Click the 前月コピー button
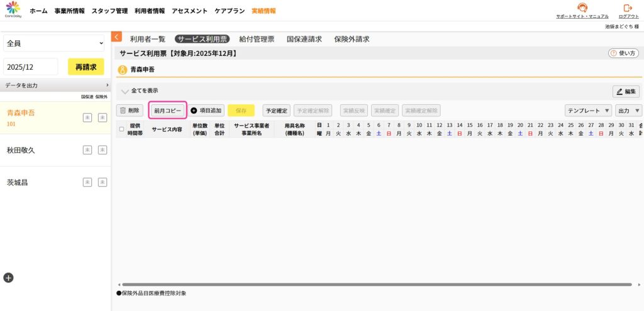This screenshot has width=644, height=311. pos(167,111)
